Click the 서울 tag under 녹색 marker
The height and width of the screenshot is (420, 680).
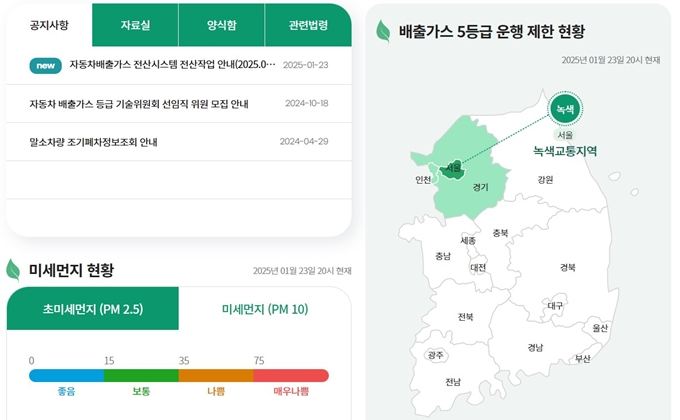tap(565, 135)
